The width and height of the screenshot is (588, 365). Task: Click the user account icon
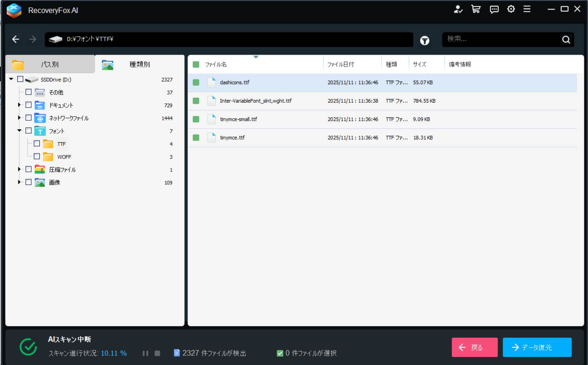click(458, 9)
